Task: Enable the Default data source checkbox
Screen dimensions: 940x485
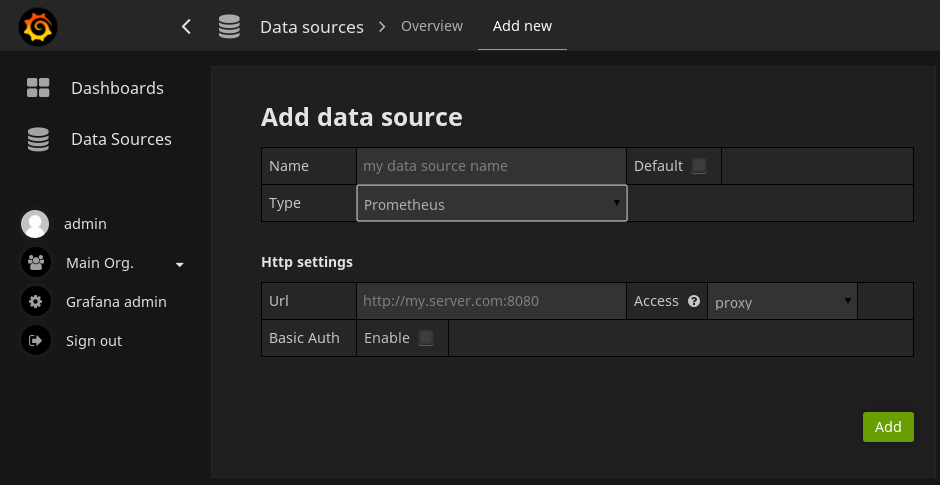Action: coord(699,166)
